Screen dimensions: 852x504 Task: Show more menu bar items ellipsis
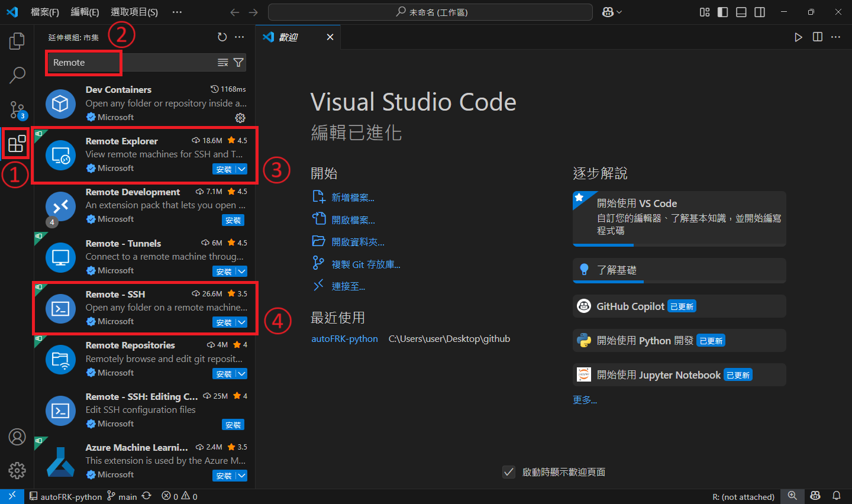click(177, 12)
